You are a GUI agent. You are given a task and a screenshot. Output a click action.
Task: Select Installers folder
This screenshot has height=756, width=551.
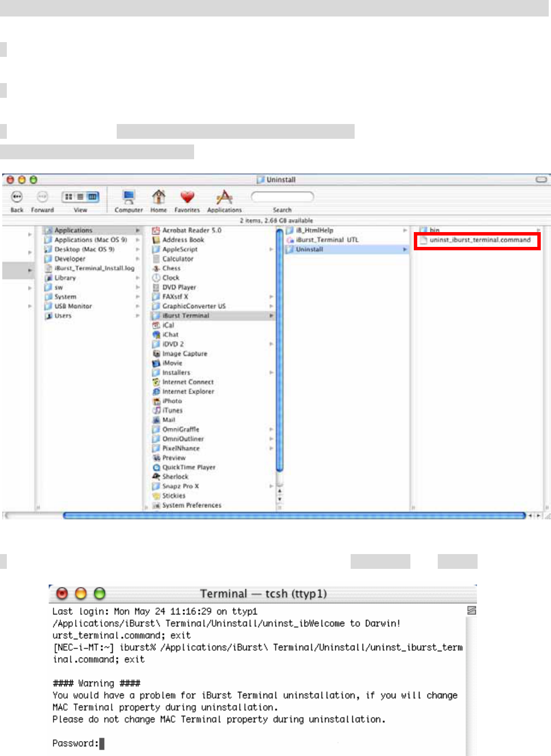click(x=213, y=373)
